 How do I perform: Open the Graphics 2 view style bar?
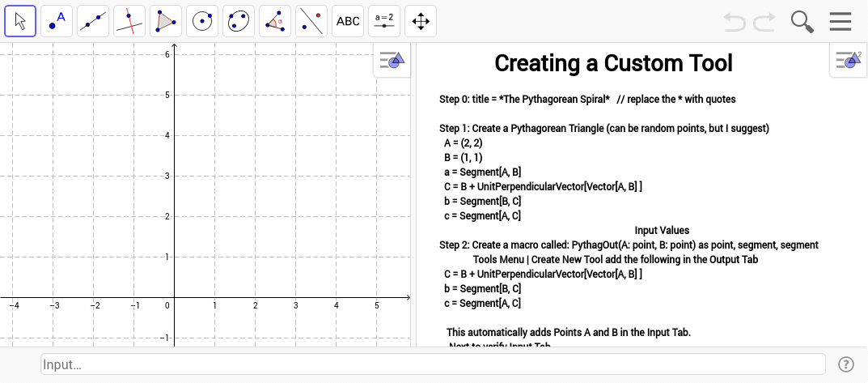point(848,60)
